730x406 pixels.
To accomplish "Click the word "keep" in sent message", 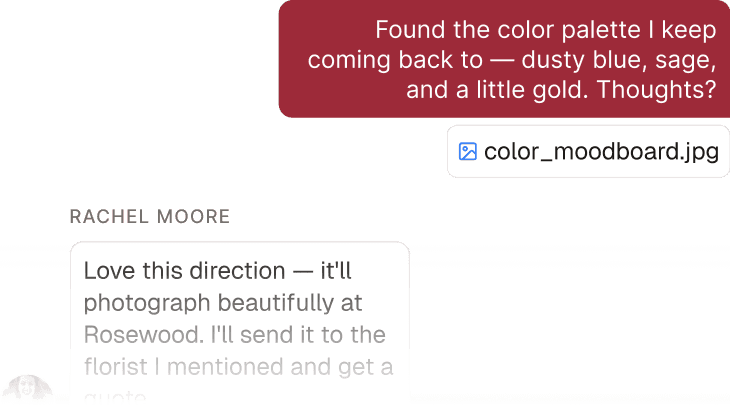I will [689, 31].
